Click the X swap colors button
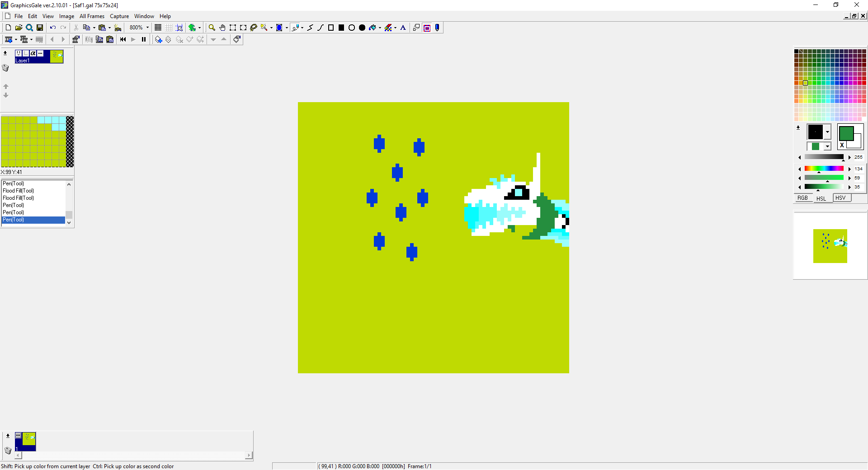This screenshot has height=470, width=868. [x=842, y=145]
